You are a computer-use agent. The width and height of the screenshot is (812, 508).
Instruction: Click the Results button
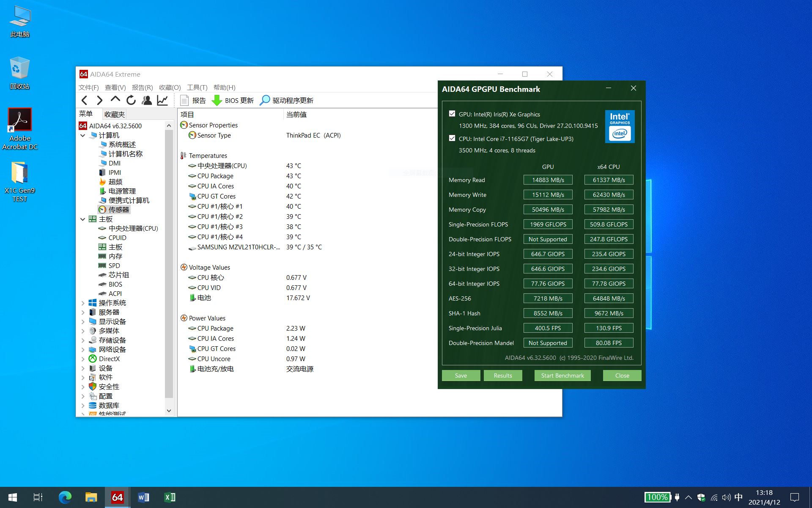pyautogui.click(x=503, y=375)
